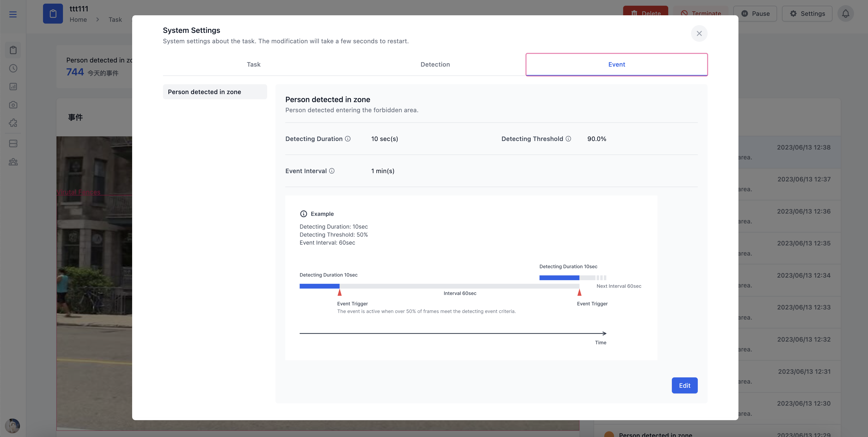
Task: Open the chart statistics sidebar icon
Action: tap(13, 87)
